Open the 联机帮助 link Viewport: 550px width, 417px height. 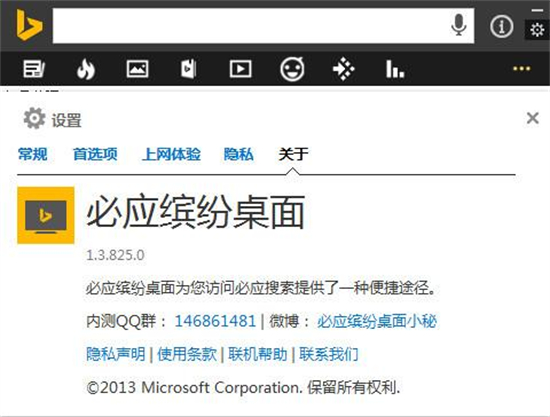coord(258,354)
